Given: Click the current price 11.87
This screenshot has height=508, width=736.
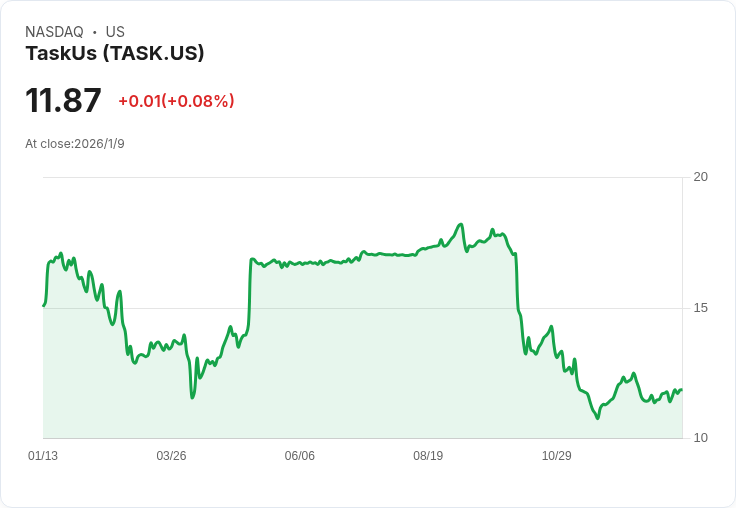Looking at the screenshot, I should coord(63,100).
